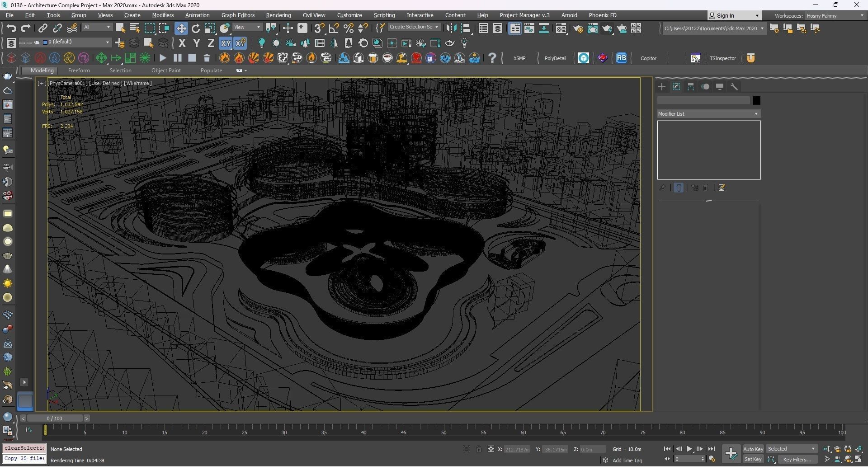Viewport: 868px width, 470px height.
Task: Toggle Set Key mode
Action: pyautogui.click(x=753, y=460)
